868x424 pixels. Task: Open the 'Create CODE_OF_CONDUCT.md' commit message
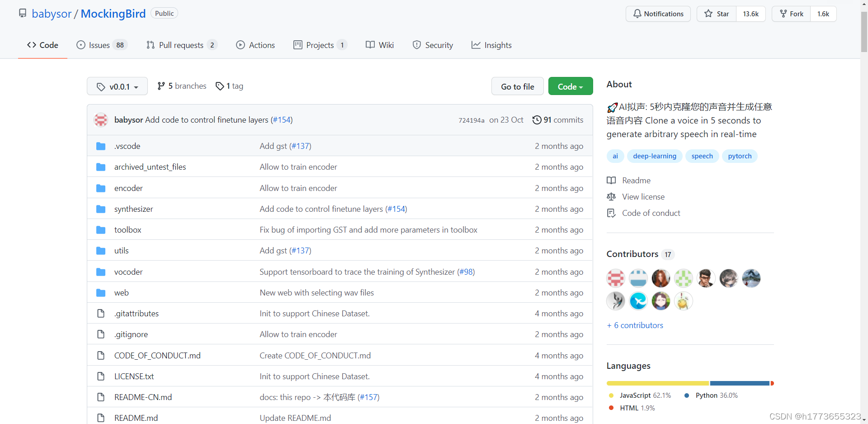315,356
